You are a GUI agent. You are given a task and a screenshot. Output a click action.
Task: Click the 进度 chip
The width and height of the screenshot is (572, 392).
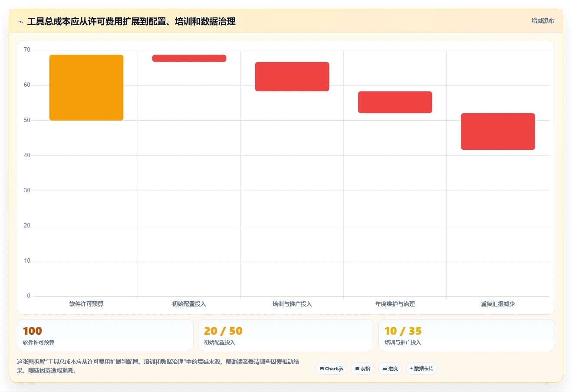coord(390,369)
